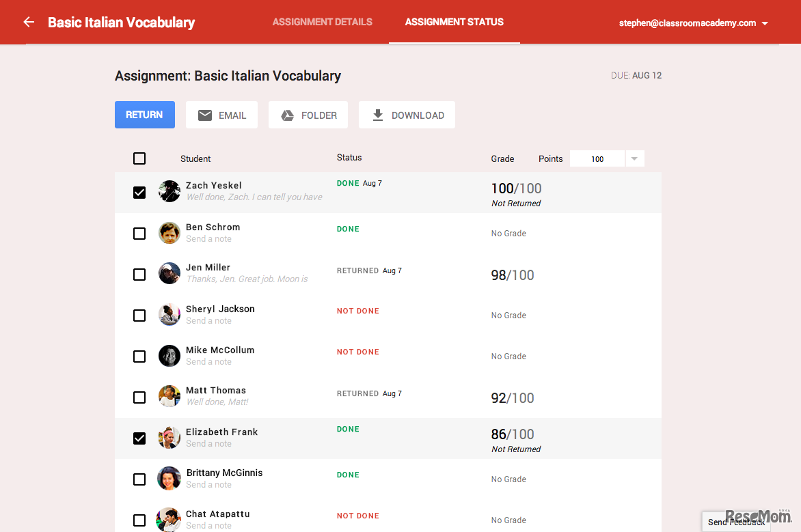
Task: Click the blue Return button
Action: [144, 115]
